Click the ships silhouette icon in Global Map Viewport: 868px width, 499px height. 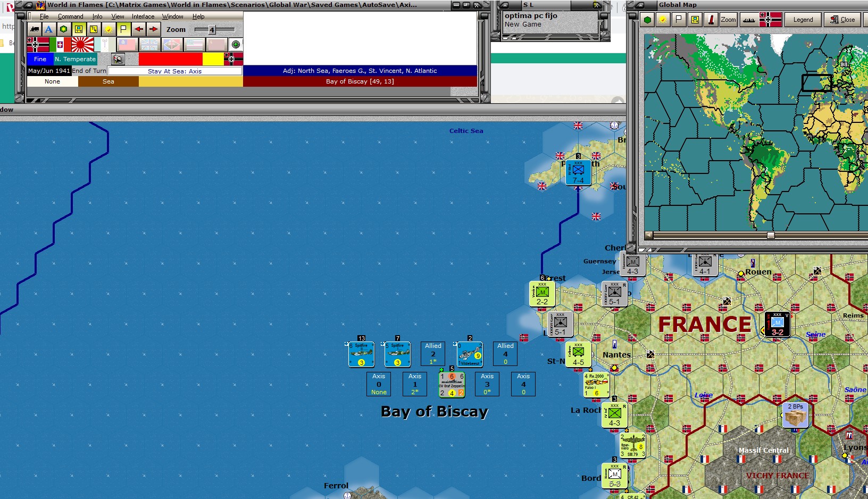748,20
